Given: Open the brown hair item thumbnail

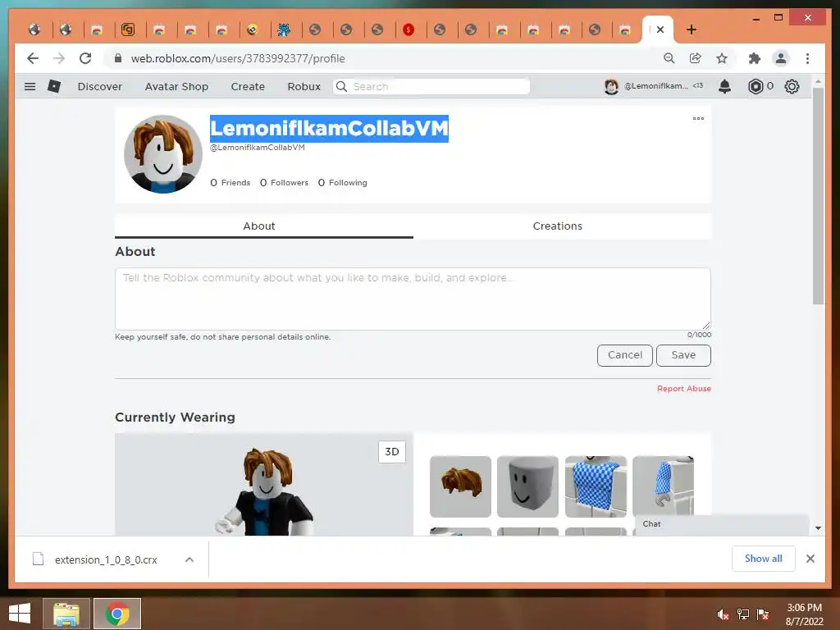Looking at the screenshot, I should click(x=460, y=486).
